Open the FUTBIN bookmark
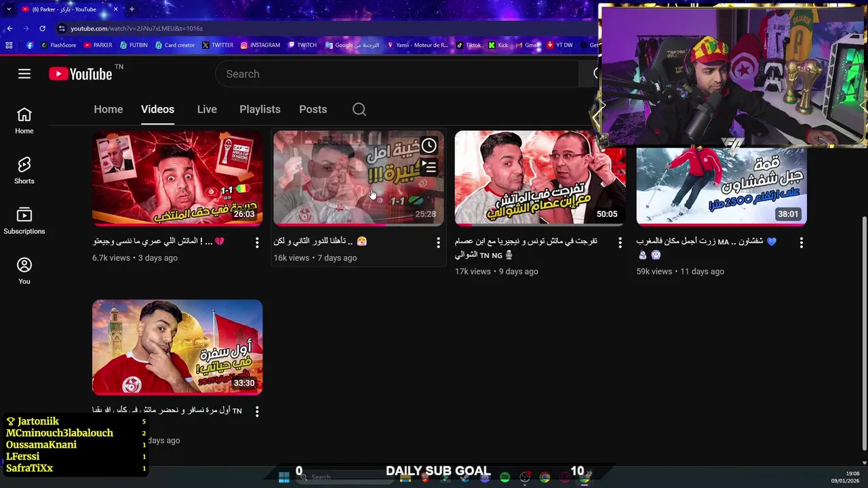 [x=134, y=45]
